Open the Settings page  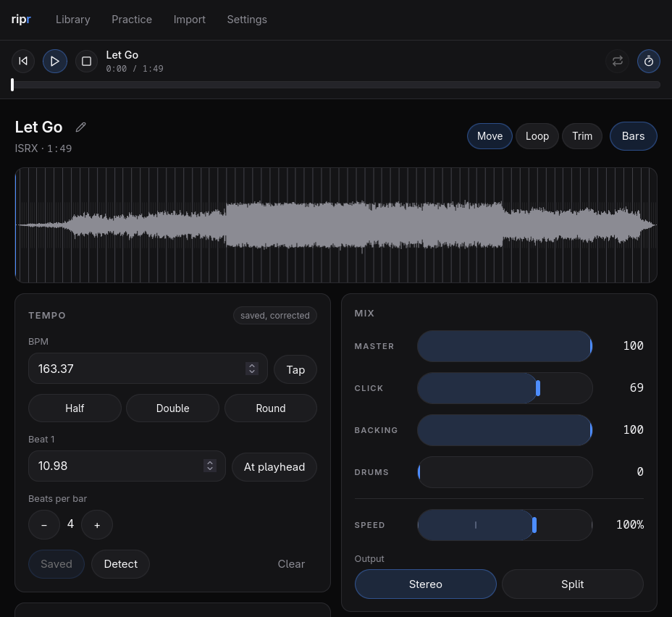[x=247, y=20]
